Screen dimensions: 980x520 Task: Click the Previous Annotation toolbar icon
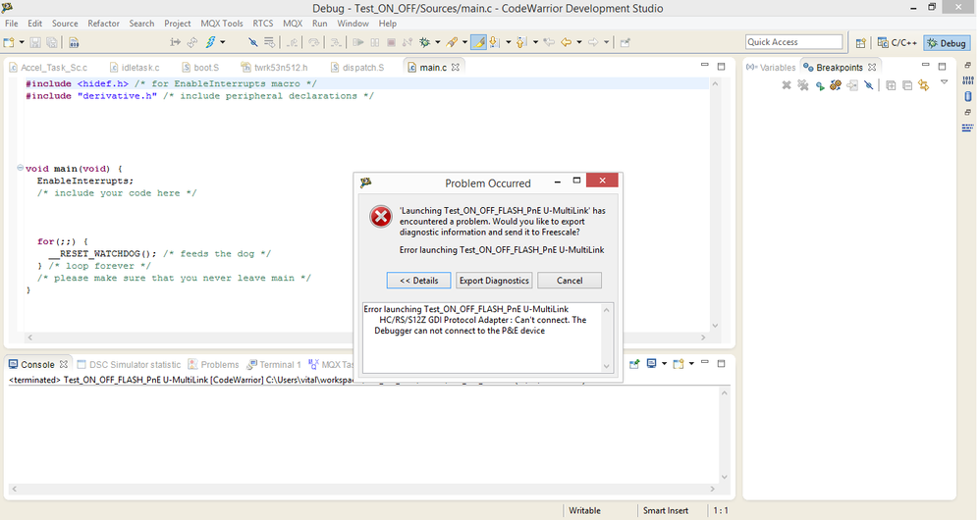click(520, 42)
